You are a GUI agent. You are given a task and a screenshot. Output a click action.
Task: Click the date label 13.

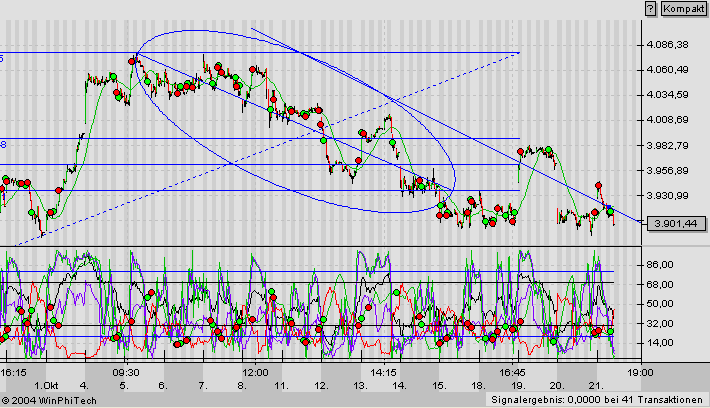click(x=360, y=386)
